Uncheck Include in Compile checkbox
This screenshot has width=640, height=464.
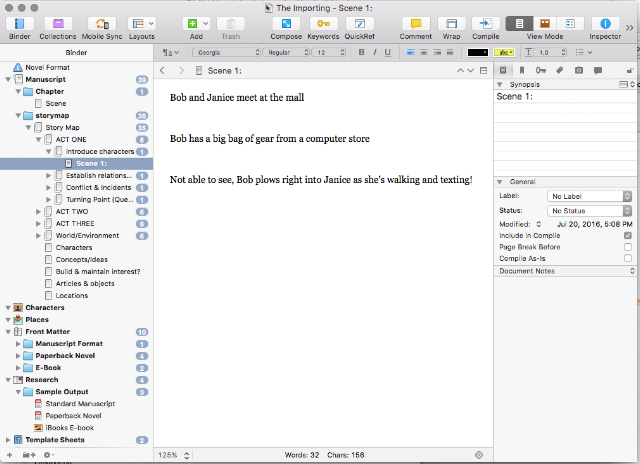point(628,235)
